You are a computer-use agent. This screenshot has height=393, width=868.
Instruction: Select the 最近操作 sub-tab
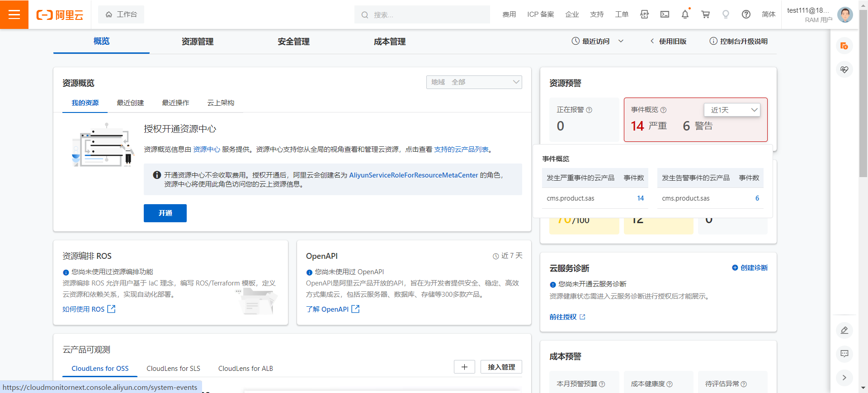coord(175,103)
